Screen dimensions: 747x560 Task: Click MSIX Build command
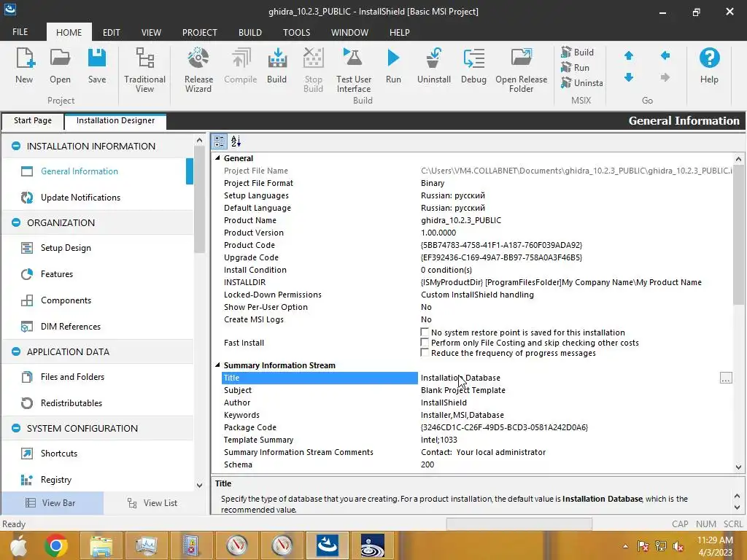pos(578,52)
